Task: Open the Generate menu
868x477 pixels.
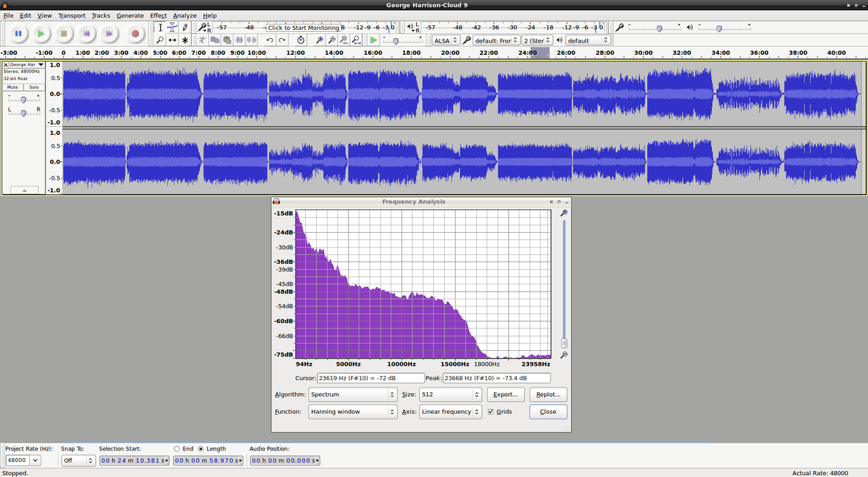Action: [130, 15]
